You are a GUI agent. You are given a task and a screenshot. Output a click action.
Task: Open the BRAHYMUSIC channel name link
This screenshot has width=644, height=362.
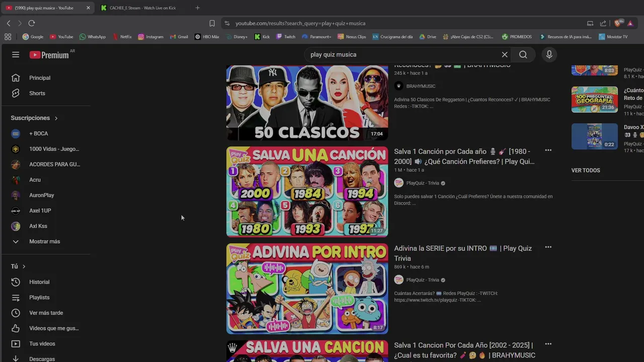(421, 86)
